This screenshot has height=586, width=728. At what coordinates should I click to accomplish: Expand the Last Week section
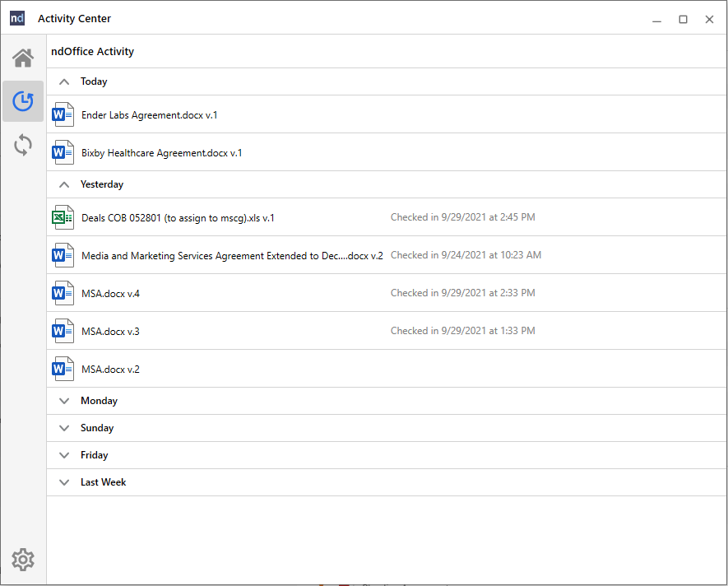(63, 482)
